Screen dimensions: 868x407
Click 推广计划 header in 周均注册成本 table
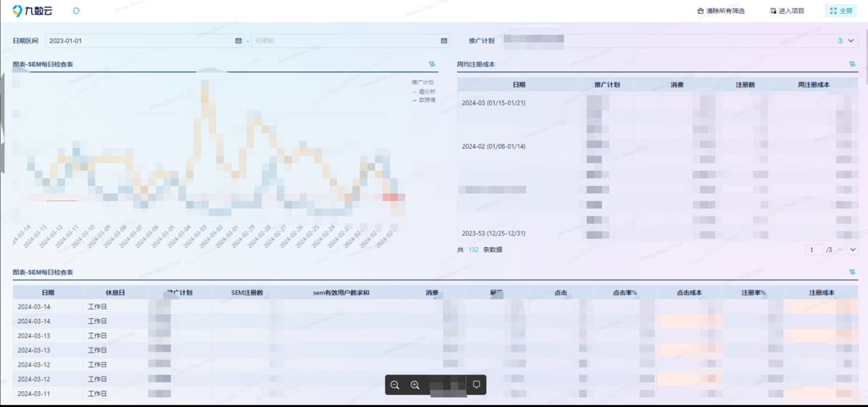click(x=607, y=85)
